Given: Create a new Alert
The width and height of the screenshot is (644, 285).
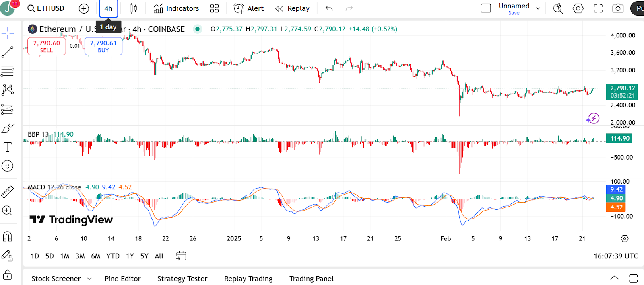Looking at the screenshot, I should (249, 8).
